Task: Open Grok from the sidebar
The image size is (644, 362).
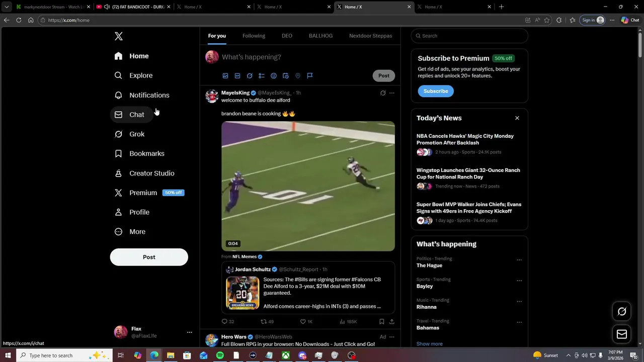Action: (x=130, y=134)
